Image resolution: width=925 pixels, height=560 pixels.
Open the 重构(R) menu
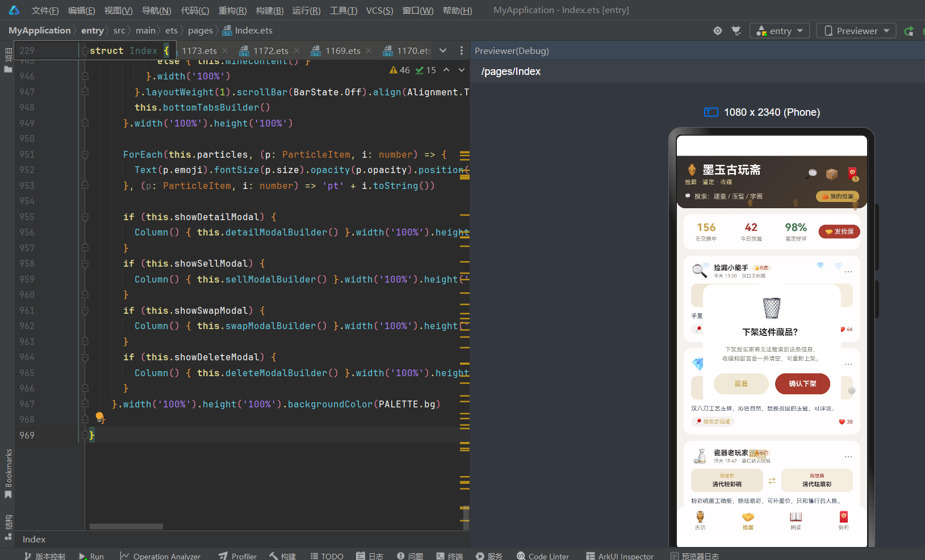(232, 10)
